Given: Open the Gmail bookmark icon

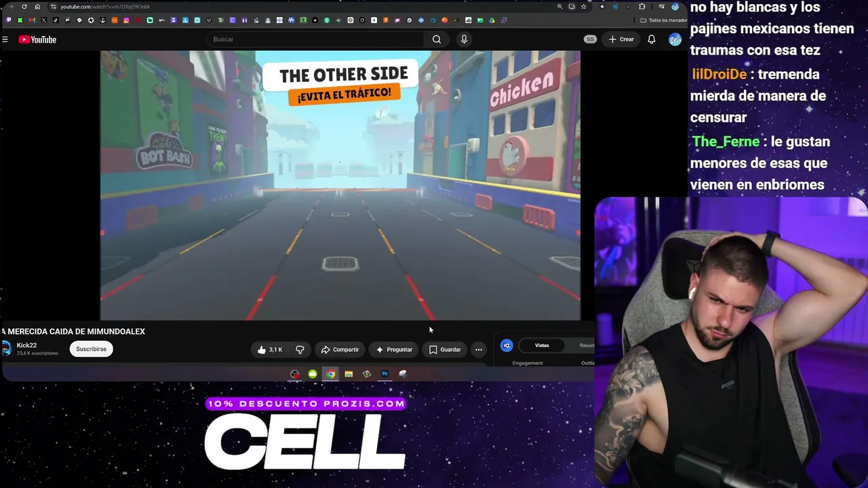Looking at the screenshot, I should coord(32,20).
